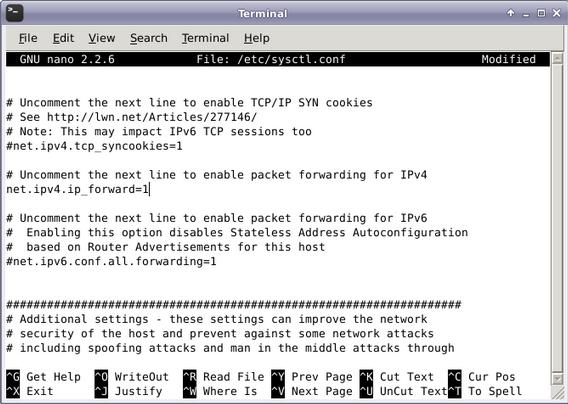Click the terminal icon in the title bar

[14, 13]
